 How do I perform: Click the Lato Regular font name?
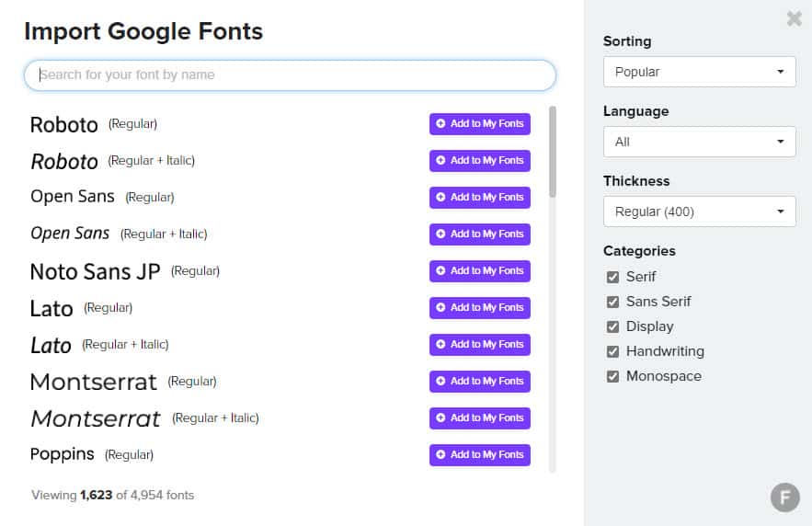coord(51,309)
